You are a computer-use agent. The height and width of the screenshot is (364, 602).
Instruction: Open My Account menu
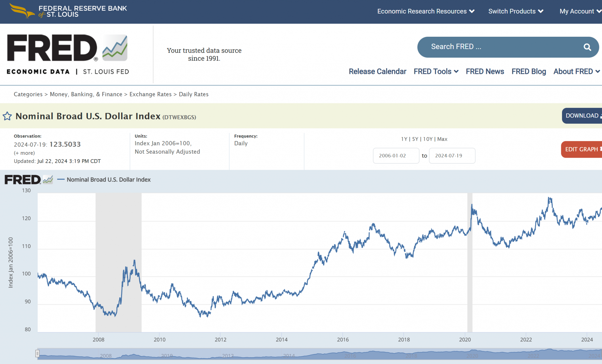pos(580,11)
